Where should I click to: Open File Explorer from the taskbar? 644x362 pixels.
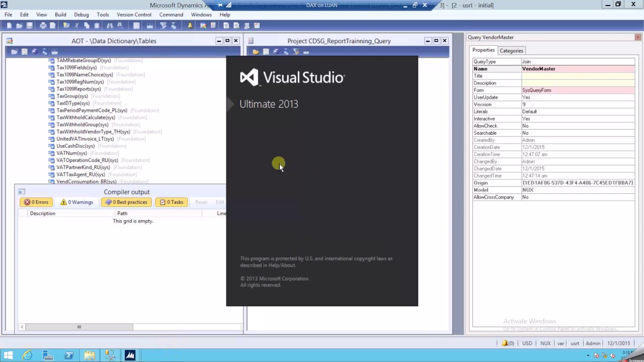[x=89, y=355]
